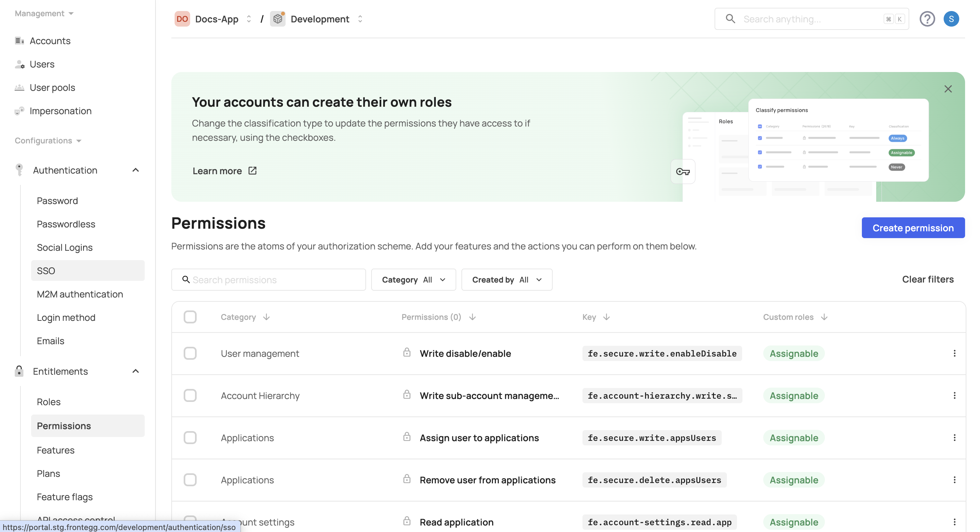Tick the Account Hierarchy row checkbox
This screenshot has width=980, height=532.
click(x=190, y=395)
